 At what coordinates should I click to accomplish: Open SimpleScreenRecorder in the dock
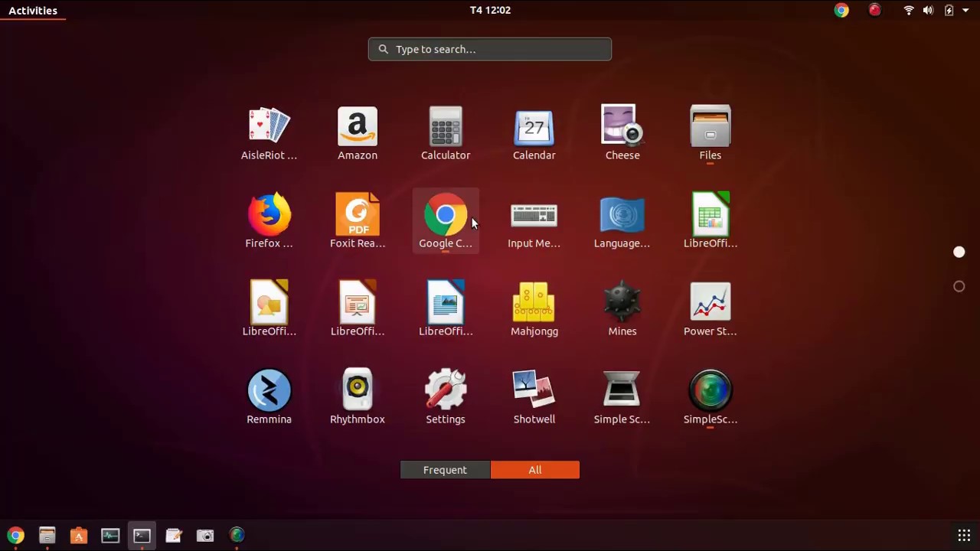tap(237, 535)
